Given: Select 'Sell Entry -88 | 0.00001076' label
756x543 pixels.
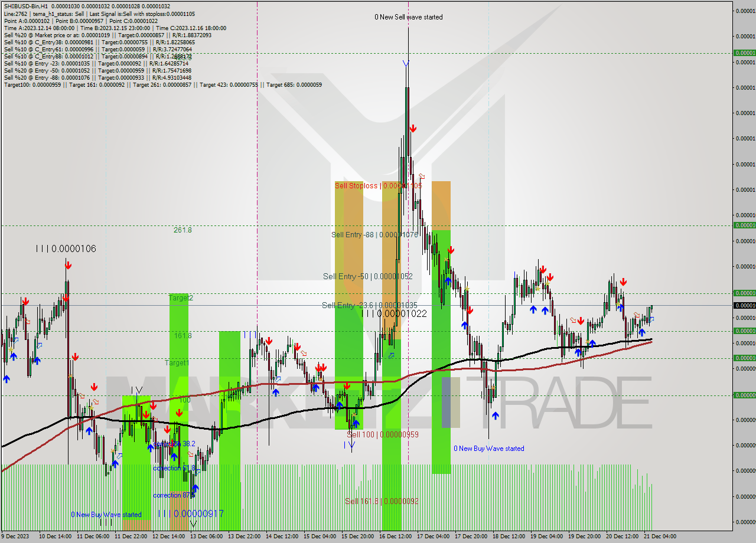Looking at the screenshot, I should [x=374, y=234].
